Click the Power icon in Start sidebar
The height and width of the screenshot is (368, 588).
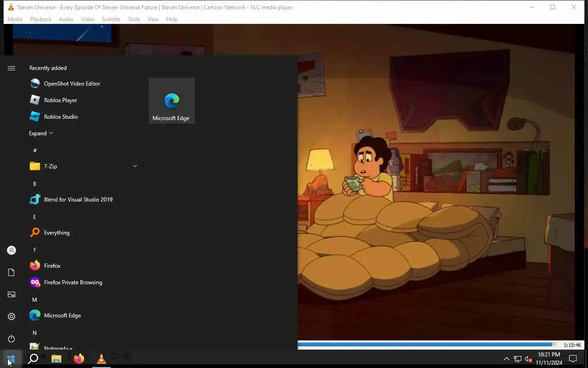point(11,339)
